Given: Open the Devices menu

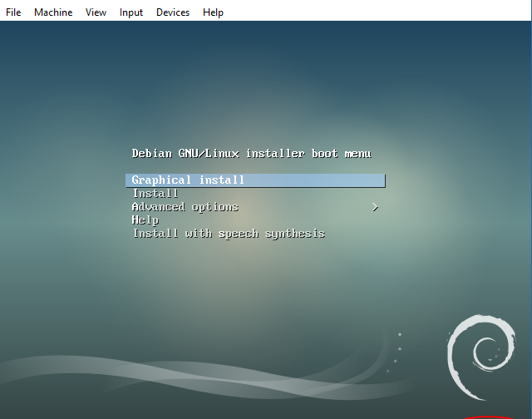Looking at the screenshot, I should [173, 12].
